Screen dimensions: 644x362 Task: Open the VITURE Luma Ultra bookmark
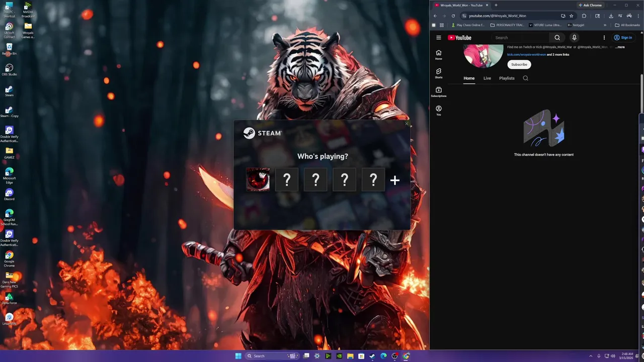point(545,25)
